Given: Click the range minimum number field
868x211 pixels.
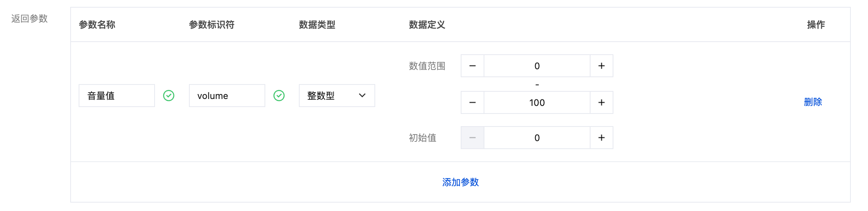Looking at the screenshot, I should (537, 66).
